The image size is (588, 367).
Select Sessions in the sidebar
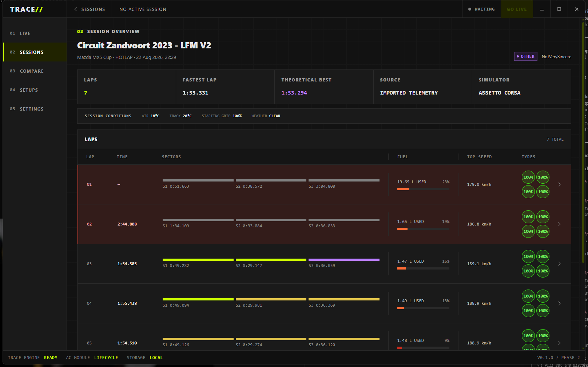[35, 52]
